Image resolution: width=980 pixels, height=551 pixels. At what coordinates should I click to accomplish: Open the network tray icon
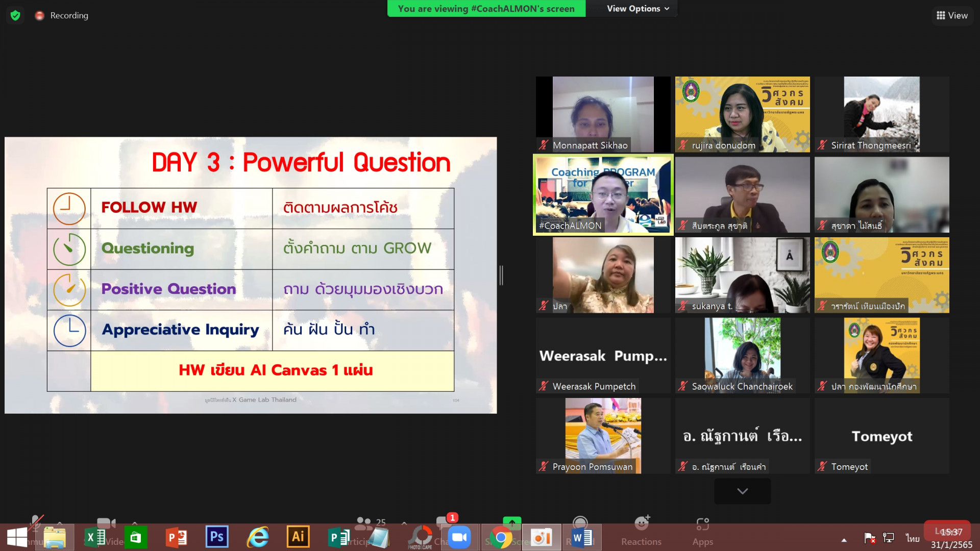pyautogui.click(x=889, y=538)
